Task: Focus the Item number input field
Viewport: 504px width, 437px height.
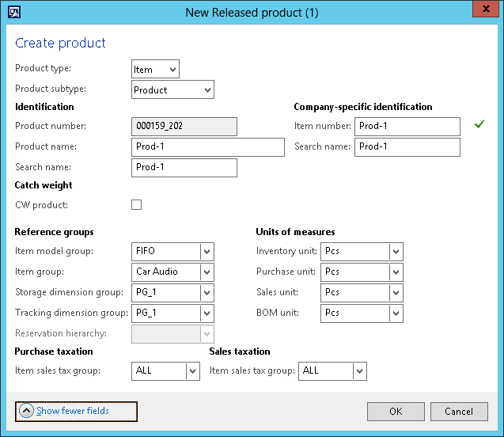Action: [x=407, y=126]
